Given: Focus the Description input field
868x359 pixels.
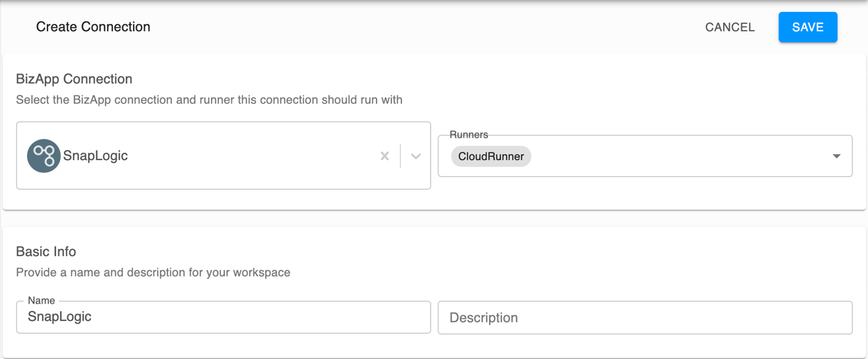Looking at the screenshot, I should click(645, 318).
